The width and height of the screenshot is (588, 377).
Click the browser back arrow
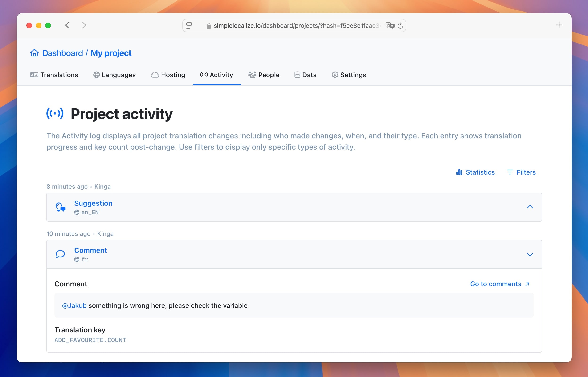click(x=67, y=25)
